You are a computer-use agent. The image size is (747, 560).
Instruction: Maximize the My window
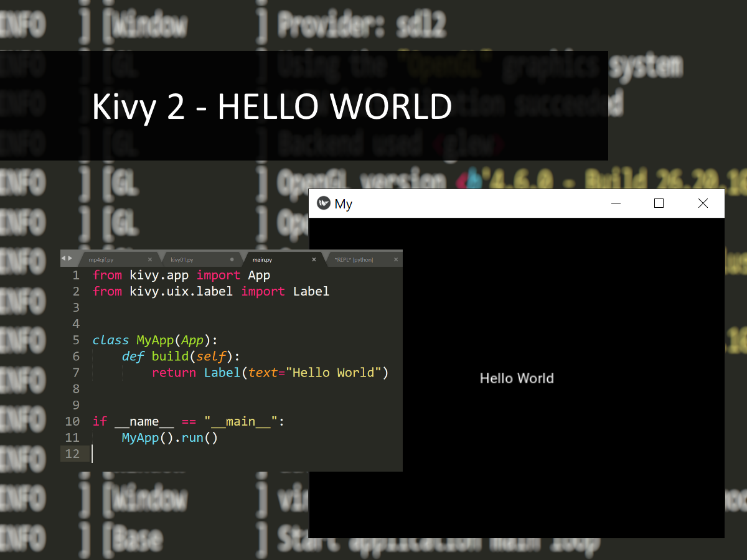[x=659, y=203]
